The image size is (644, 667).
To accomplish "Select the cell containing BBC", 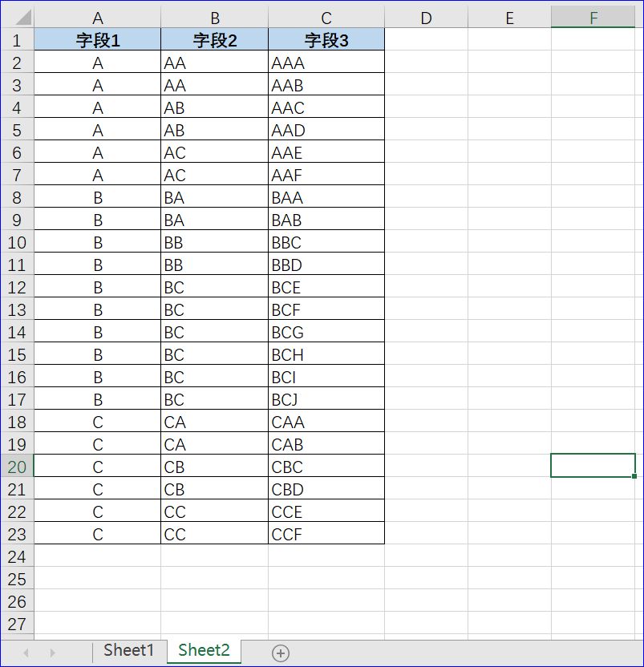I will 326,242.
